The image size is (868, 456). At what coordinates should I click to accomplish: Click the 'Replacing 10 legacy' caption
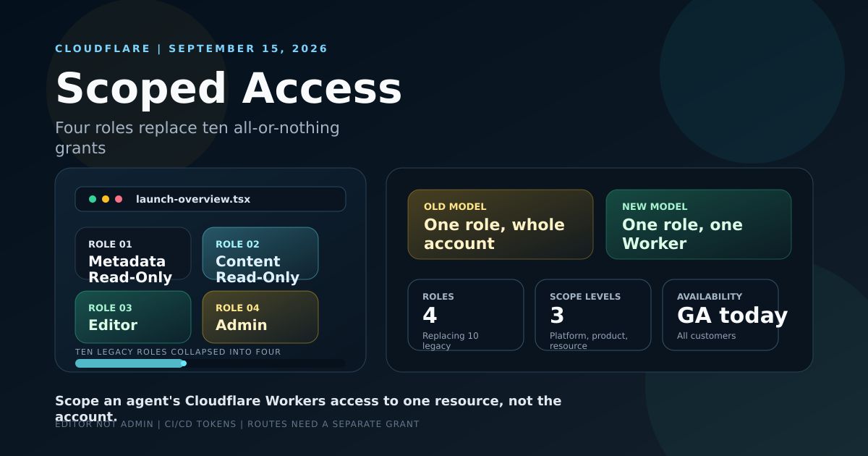pyautogui.click(x=451, y=341)
